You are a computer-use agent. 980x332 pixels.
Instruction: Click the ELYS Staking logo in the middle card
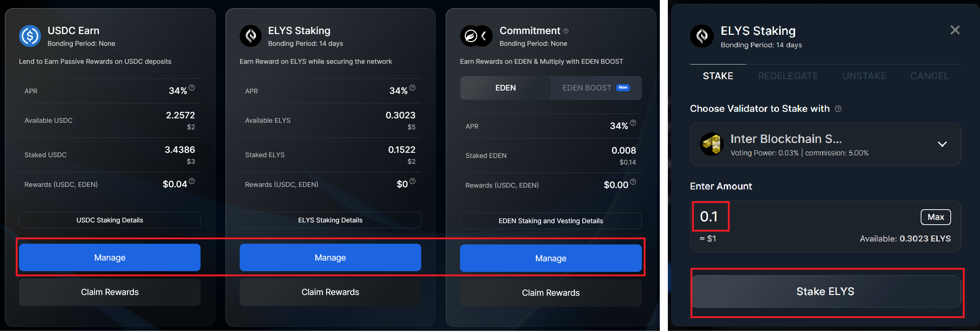pyautogui.click(x=251, y=36)
